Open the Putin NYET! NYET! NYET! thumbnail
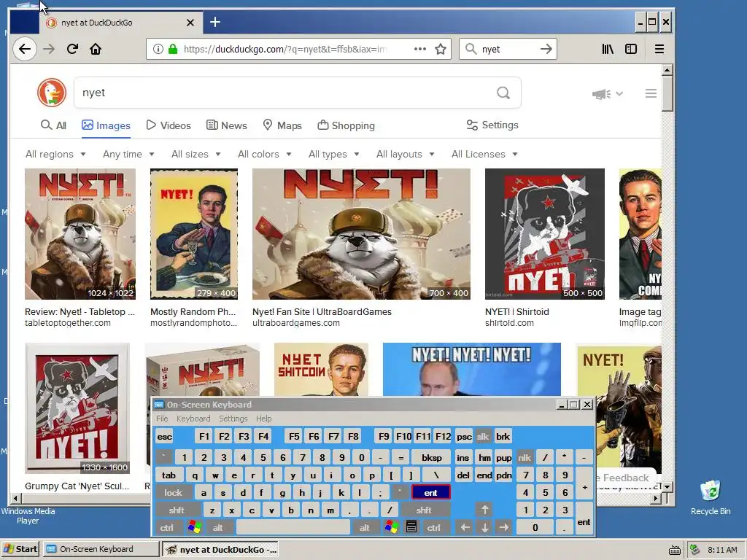The width and height of the screenshot is (747, 560). coord(472,370)
